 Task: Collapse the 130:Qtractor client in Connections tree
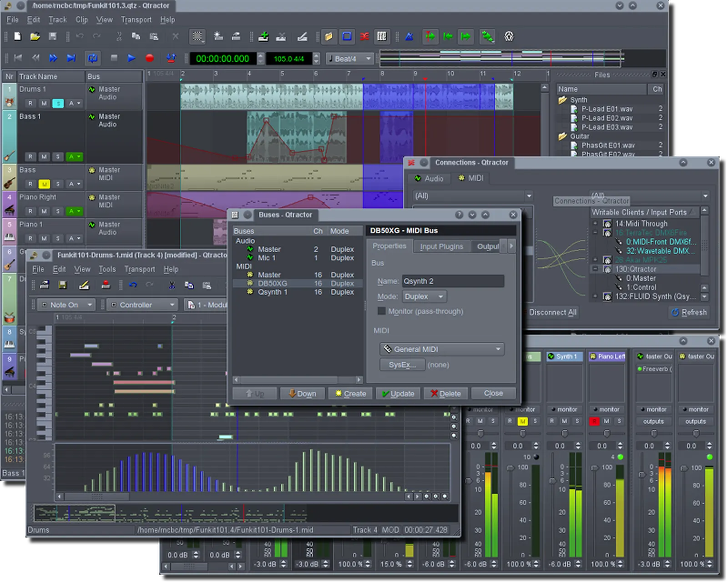coord(595,269)
